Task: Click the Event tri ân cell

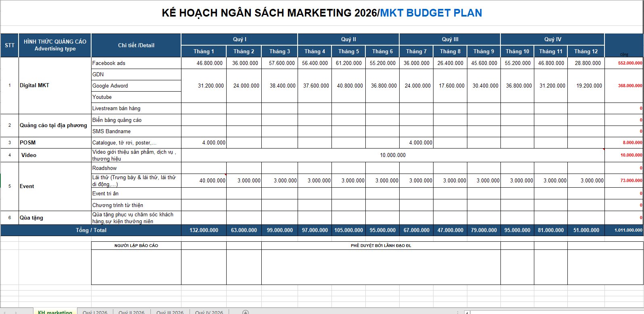Action: [136, 193]
